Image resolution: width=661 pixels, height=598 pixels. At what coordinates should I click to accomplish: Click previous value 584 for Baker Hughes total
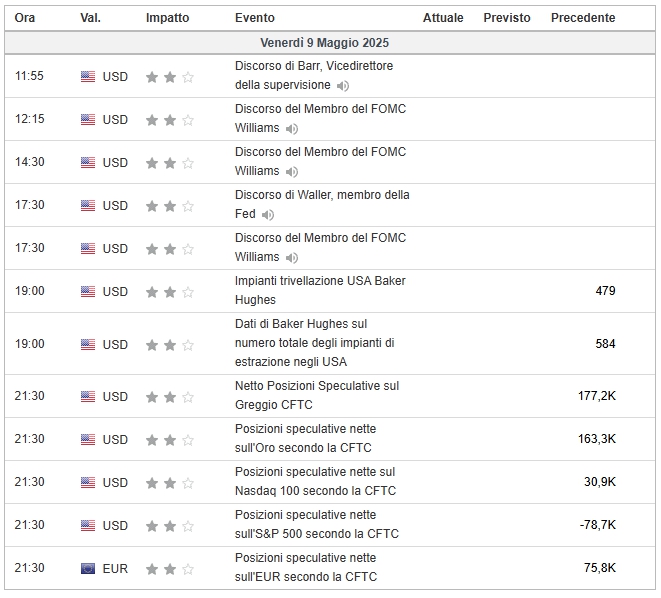coord(605,344)
